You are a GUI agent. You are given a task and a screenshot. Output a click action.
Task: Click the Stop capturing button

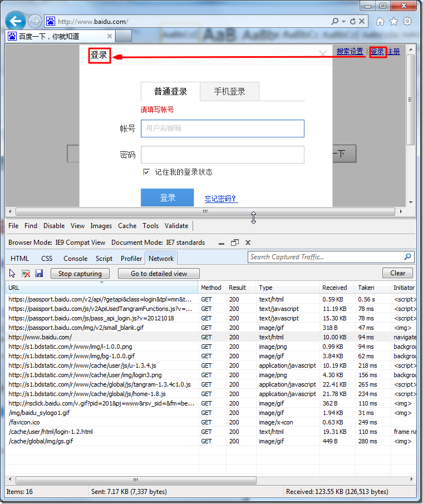coord(80,274)
